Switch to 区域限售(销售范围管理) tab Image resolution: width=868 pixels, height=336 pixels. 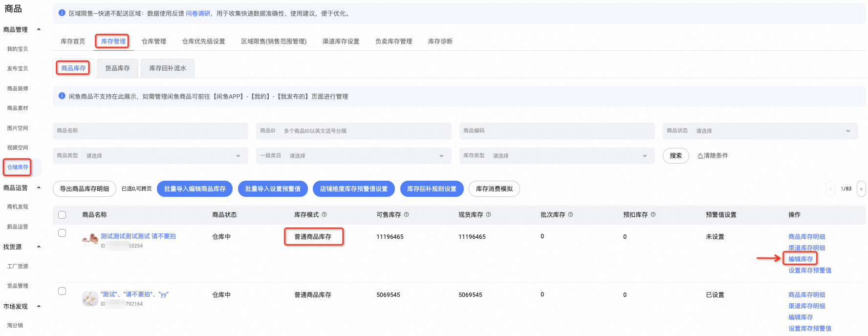coord(274,42)
